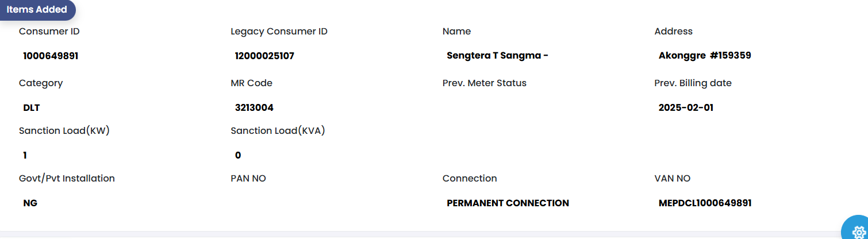This screenshot has width=868, height=239.
Task: Click the Govt/Pvt Installation label
Action: (x=67, y=179)
